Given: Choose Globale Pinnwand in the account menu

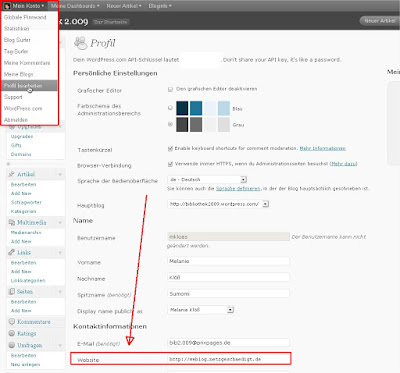Looking at the screenshot, I should tap(29, 17).
